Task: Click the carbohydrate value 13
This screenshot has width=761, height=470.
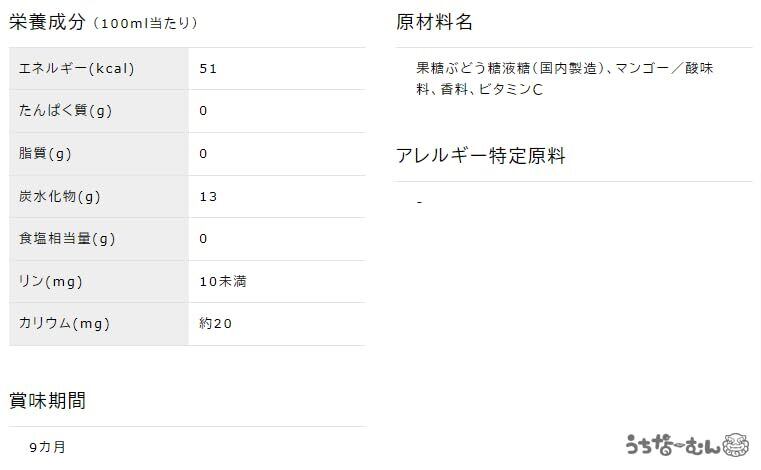Action: coord(208,196)
